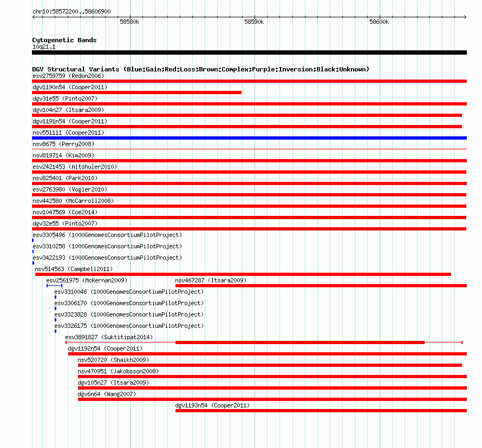Click the thick red segment of esv3891827
This screenshot has width=482, height=448.
[x=300, y=342]
